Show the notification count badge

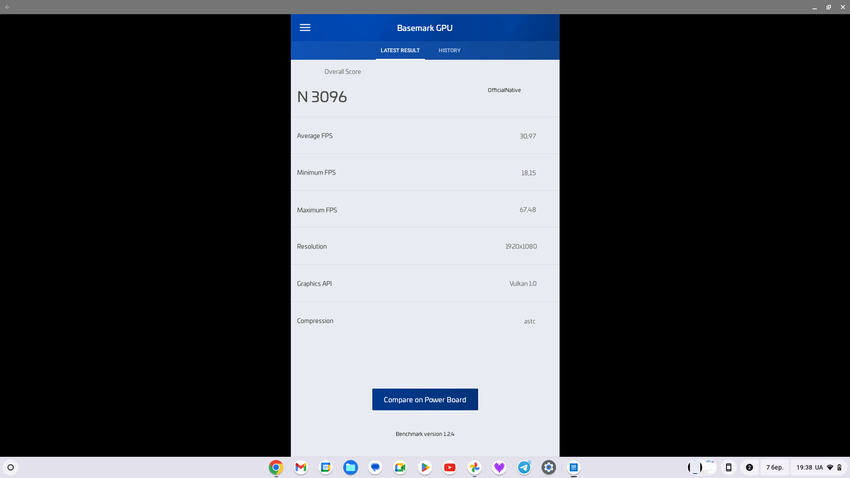click(749, 467)
